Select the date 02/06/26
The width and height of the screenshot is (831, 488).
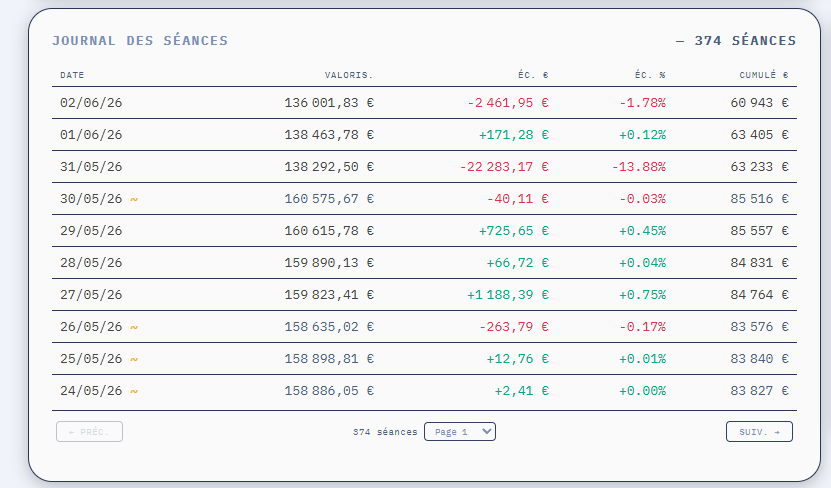91,103
